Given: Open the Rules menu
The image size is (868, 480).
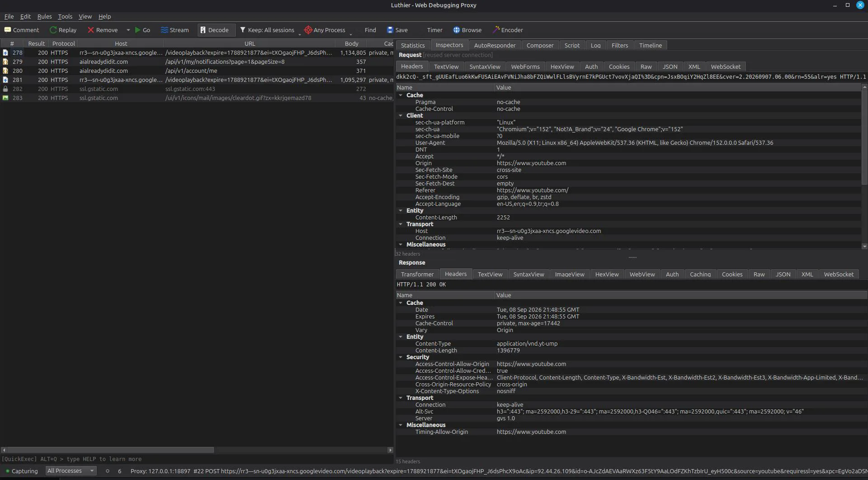Looking at the screenshot, I should (x=44, y=16).
